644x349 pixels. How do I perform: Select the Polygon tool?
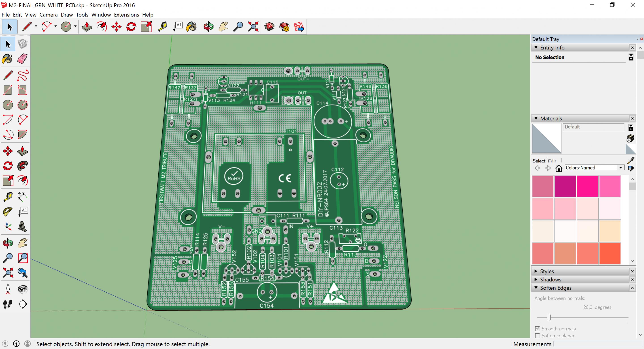coord(23,105)
